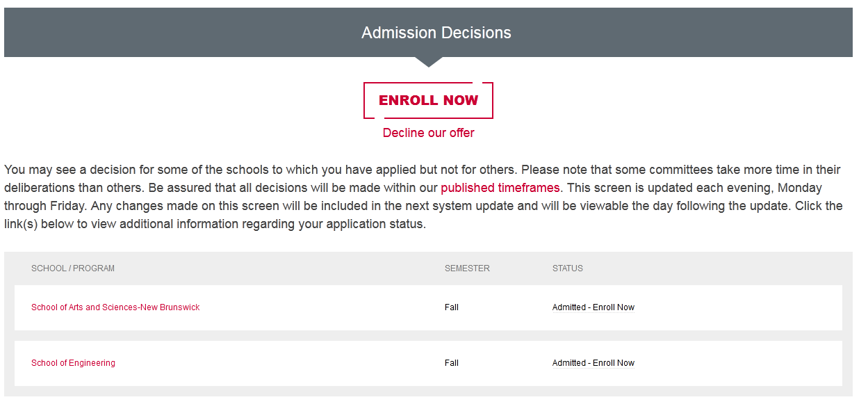
Task: Open School of Arts and Sciences-New Brunswick link
Action: [x=115, y=307]
